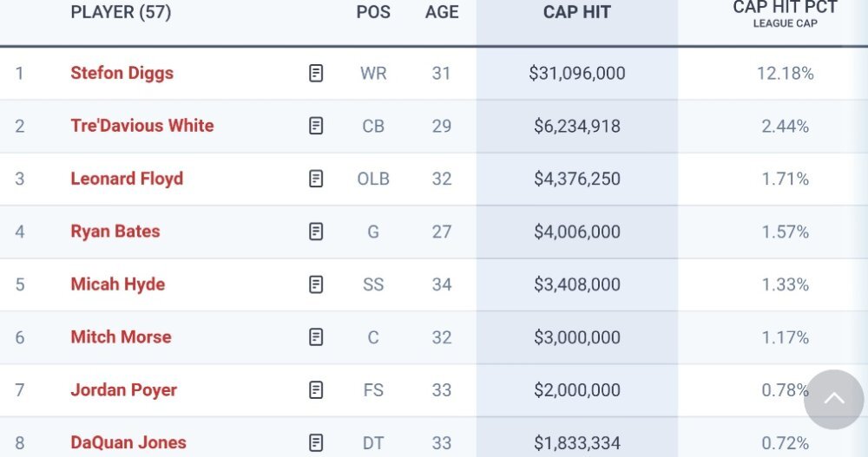Open Jordan Poyer contract document icon
Viewport: 868px width, 457px height.
tap(316, 390)
